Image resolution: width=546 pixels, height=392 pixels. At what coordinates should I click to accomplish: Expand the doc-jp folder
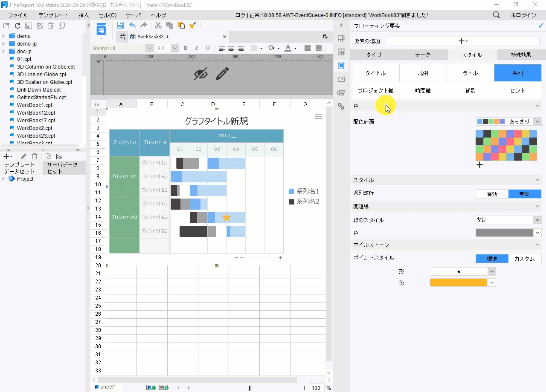pos(3,52)
